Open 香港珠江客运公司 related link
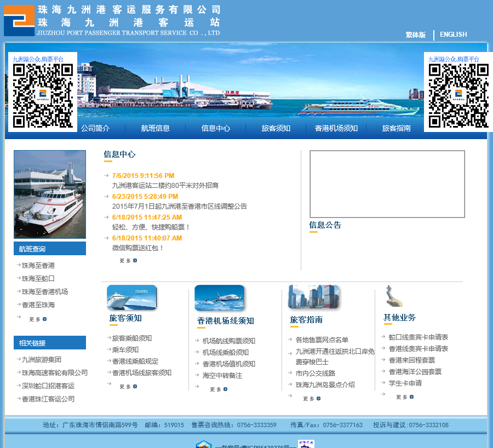The width and height of the screenshot is (493, 448). click(48, 399)
